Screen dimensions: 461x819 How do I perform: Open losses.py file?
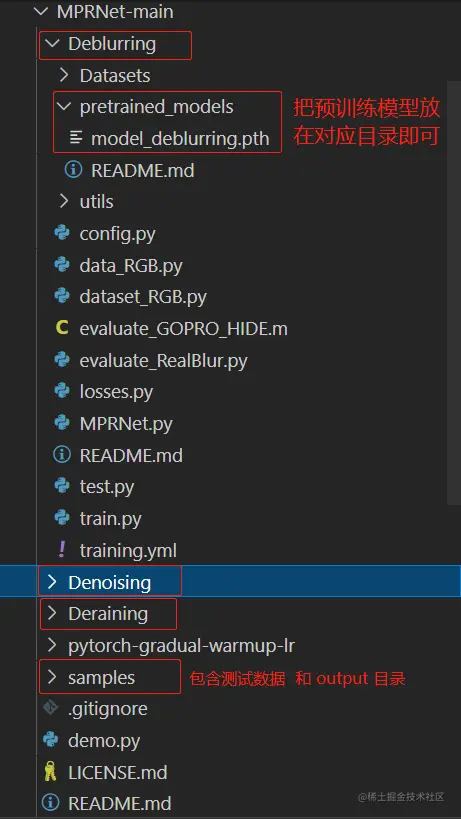116,392
